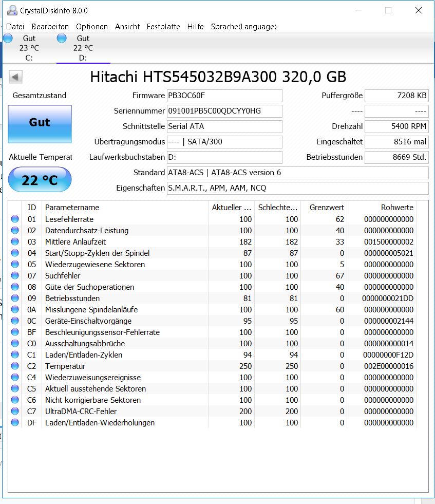Viewport: 435px width, 504px height.
Task: Open the Festplatte menu
Action: [163, 27]
